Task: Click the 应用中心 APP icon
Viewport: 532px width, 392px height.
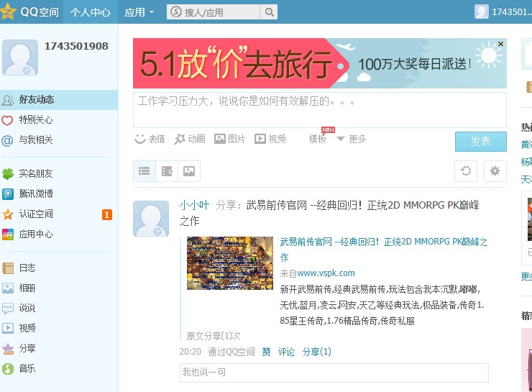Action: [x=7, y=234]
